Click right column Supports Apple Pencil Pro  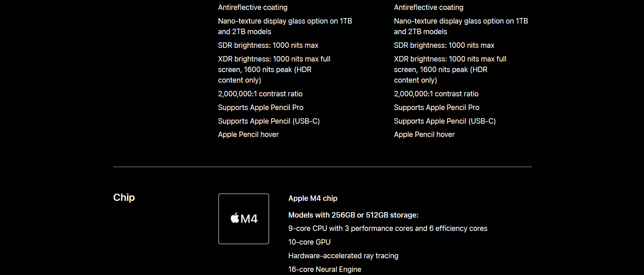436,108
